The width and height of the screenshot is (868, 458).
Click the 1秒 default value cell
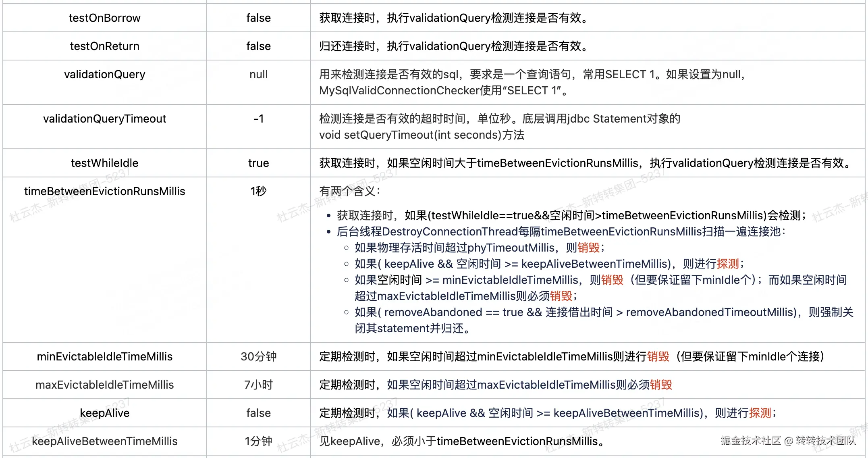(258, 192)
